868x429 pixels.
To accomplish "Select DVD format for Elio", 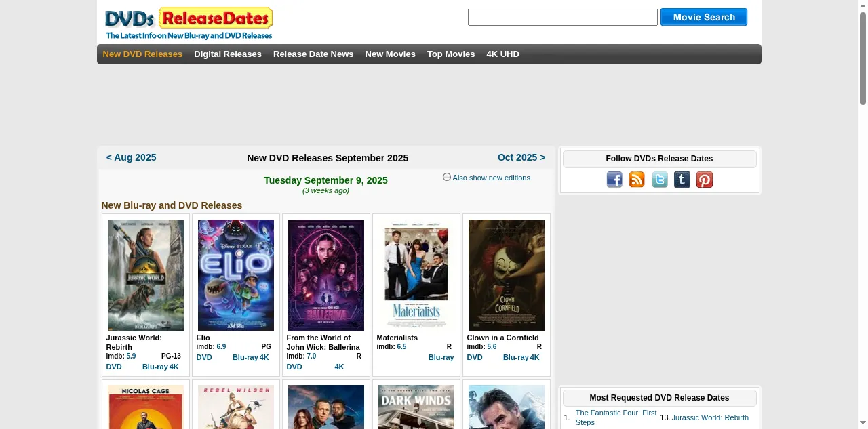I will tap(204, 357).
